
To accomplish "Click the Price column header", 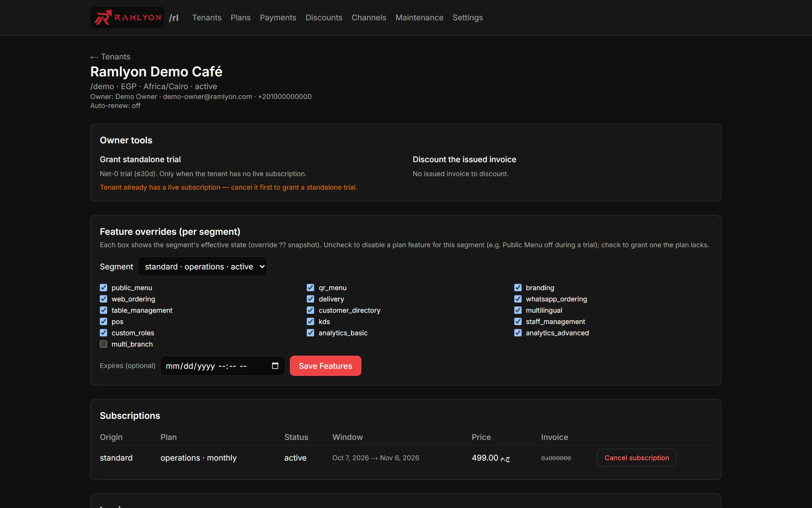I will point(481,437).
